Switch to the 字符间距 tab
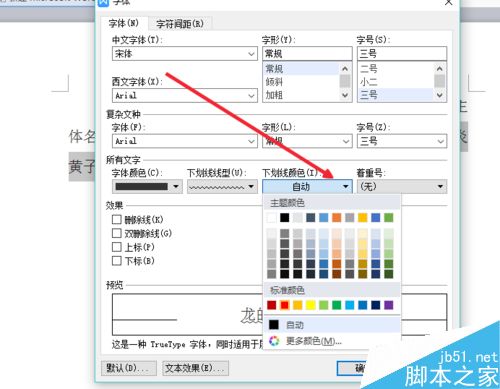 [x=180, y=24]
